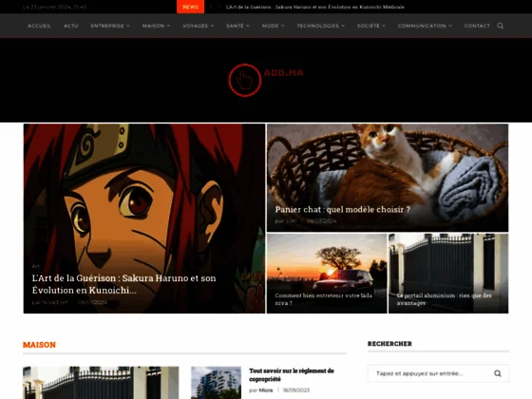Open Tout savoir sur le règlement de copropriété
Viewport: 532px width, 399px height.
point(292,375)
